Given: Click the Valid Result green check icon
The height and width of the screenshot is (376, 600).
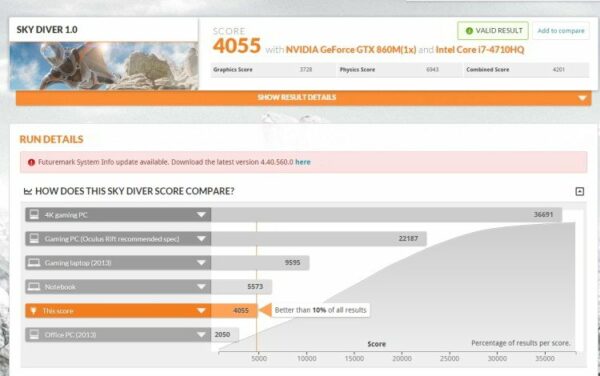Looking at the screenshot, I should (x=469, y=31).
